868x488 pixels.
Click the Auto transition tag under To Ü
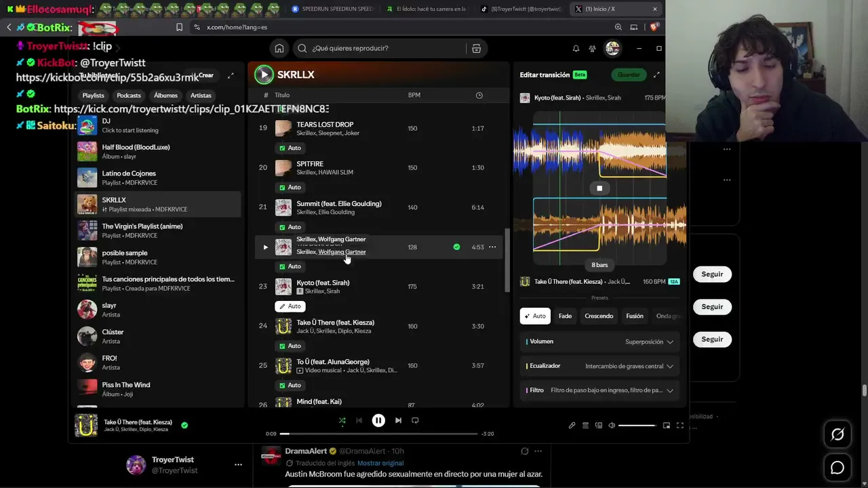point(290,385)
